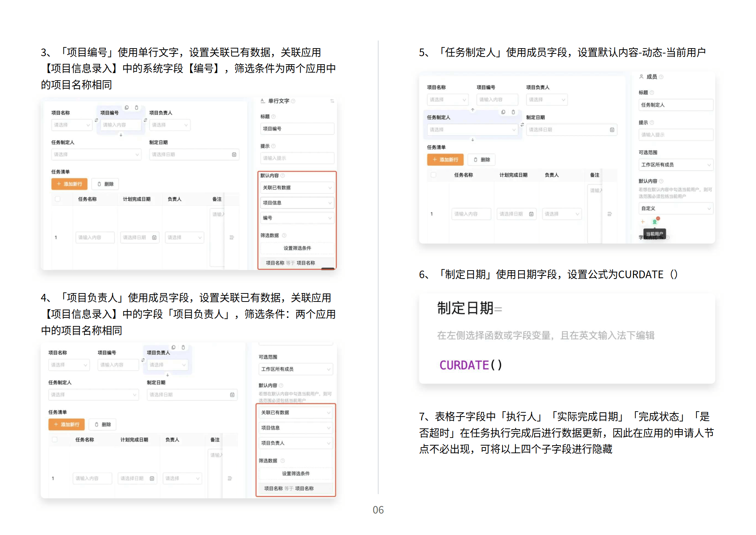The image size is (756, 535).
Task: Tick header checkbox of 任务清单 table, step 4
Action: [x=55, y=440]
